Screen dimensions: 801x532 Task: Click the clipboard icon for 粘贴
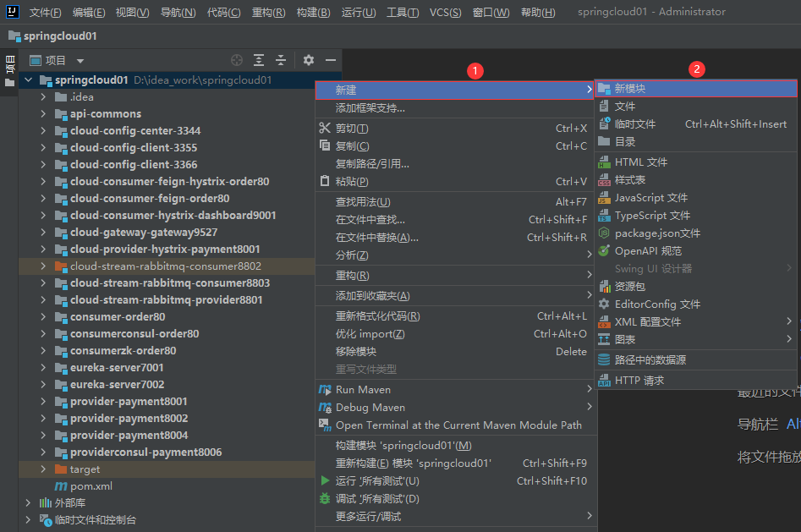pyautogui.click(x=325, y=182)
